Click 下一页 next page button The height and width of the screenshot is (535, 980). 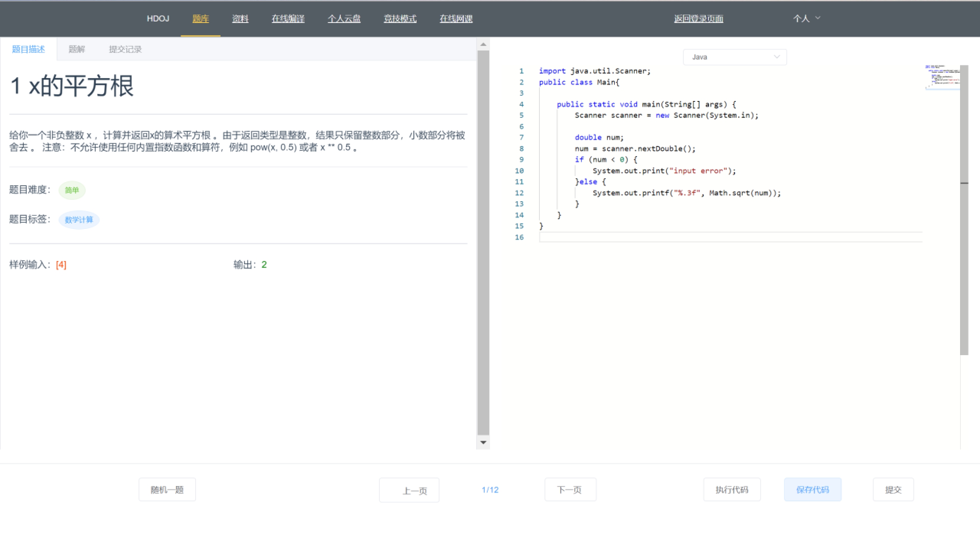pyautogui.click(x=570, y=489)
